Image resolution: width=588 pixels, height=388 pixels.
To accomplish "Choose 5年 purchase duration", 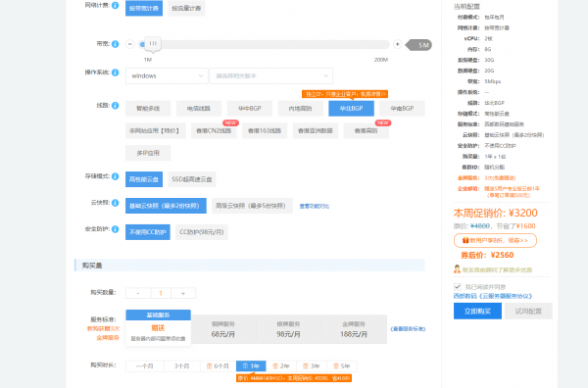I will pos(342,365).
